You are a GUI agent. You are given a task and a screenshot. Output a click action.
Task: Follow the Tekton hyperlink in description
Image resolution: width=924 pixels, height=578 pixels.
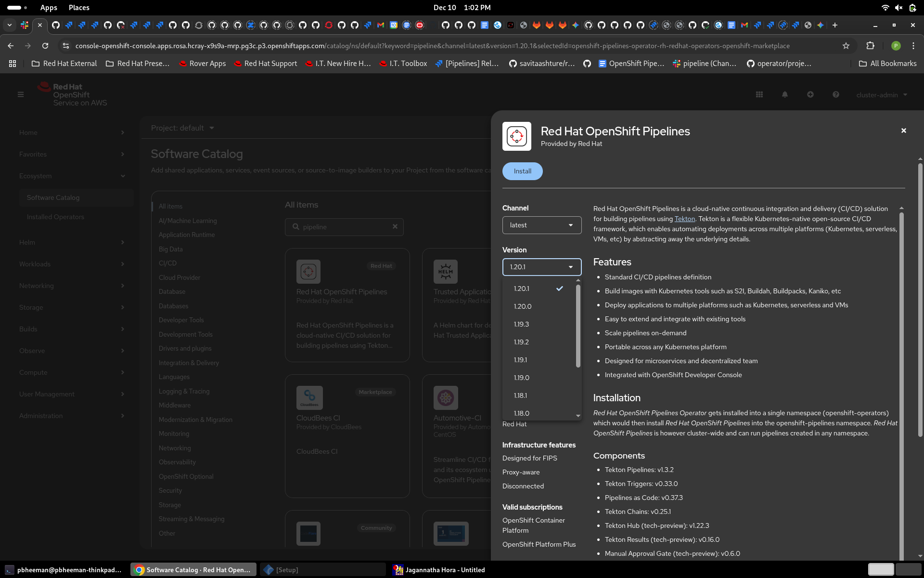coord(684,219)
